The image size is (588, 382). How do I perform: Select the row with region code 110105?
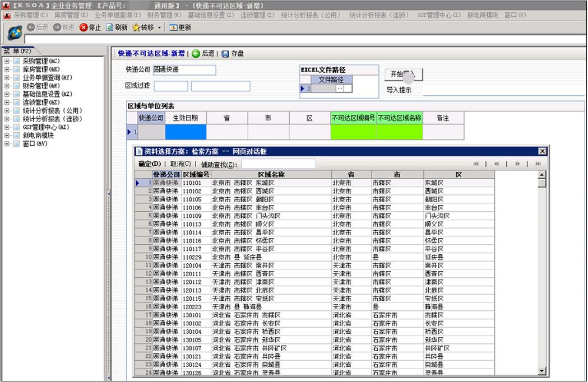point(192,199)
